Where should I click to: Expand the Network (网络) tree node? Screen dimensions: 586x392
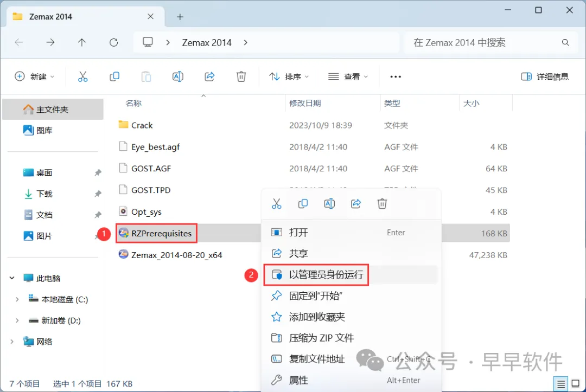[x=12, y=342]
